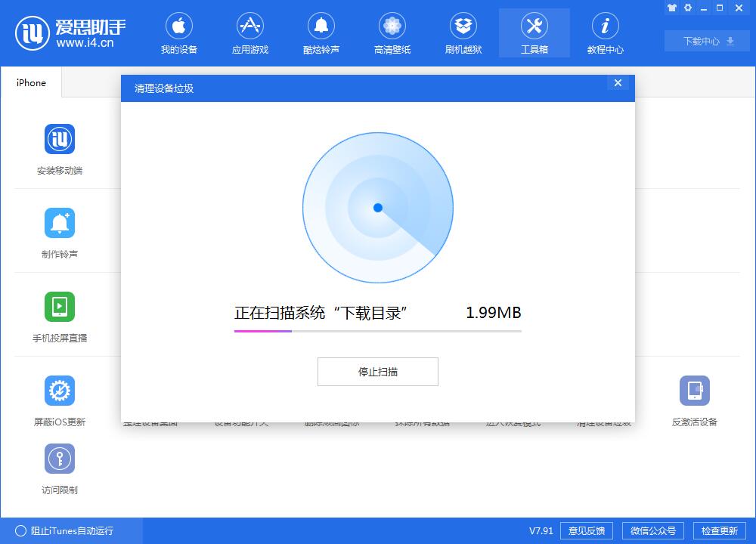Open the 刷机越狱 flashing/jailbreak section
Image resolution: width=756 pixels, height=544 pixels.
pos(463,32)
